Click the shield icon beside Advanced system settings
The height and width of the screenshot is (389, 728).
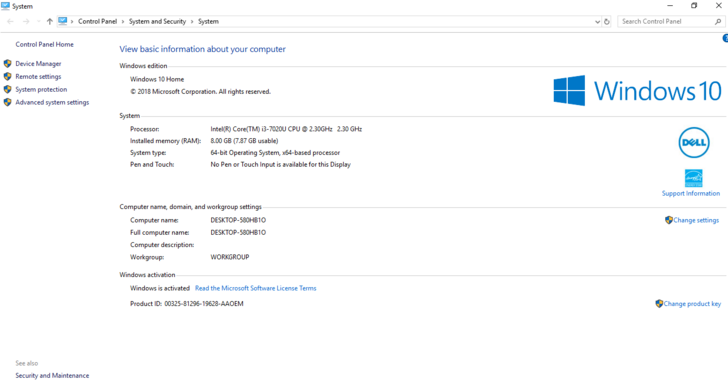point(7,102)
